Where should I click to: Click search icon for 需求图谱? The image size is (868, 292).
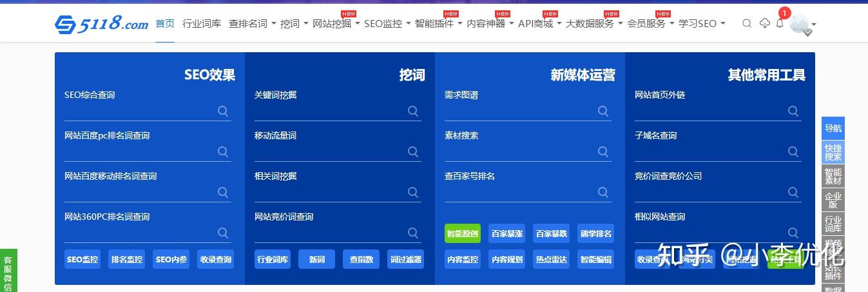pyautogui.click(x=603, y=111)
